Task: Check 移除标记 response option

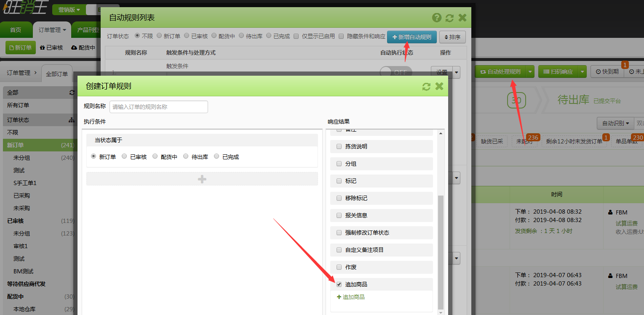Action: point(339,198)
